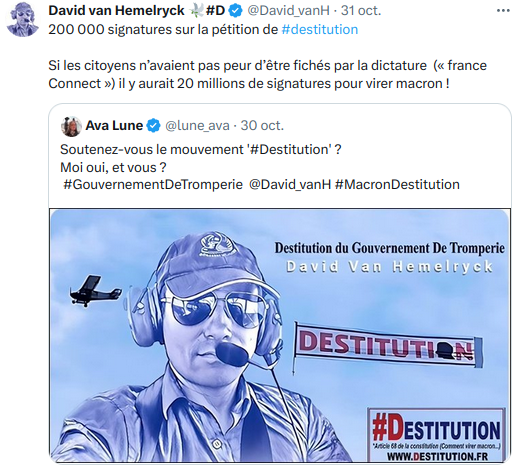Click David van Hemelryck's profile avatar

23,19
